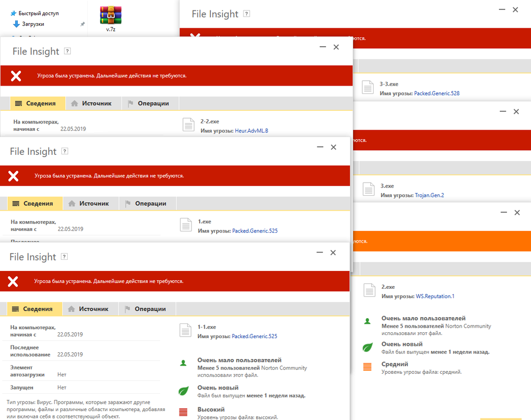
Task: Open WS.Reputation.1 threat link
Action: tap(435, 297)
